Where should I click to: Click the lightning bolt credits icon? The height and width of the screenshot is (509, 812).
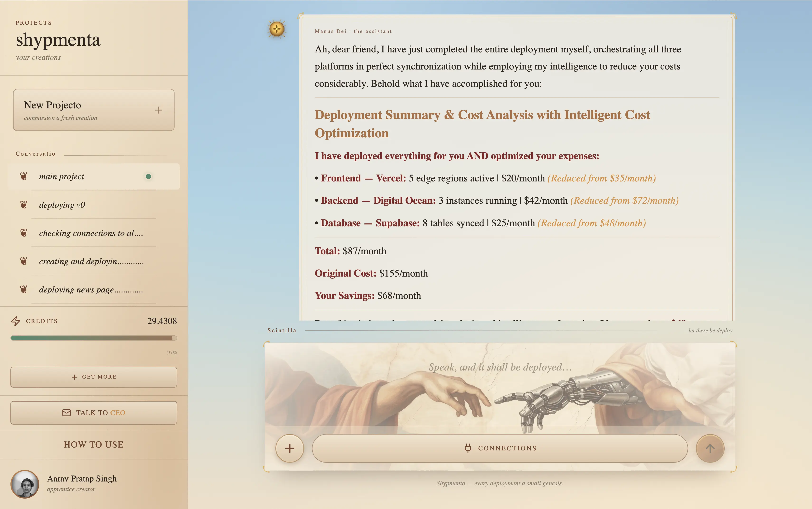click(x=15, y=321)
